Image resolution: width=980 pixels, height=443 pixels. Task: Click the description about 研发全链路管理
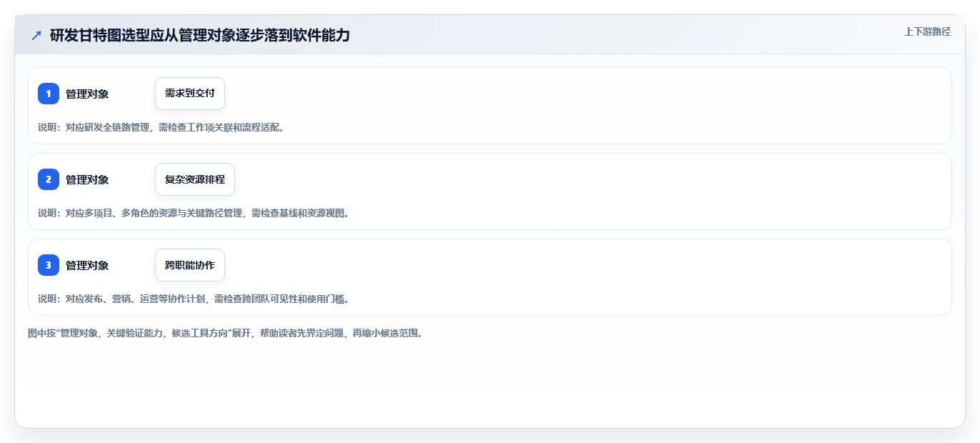(161, 127)
